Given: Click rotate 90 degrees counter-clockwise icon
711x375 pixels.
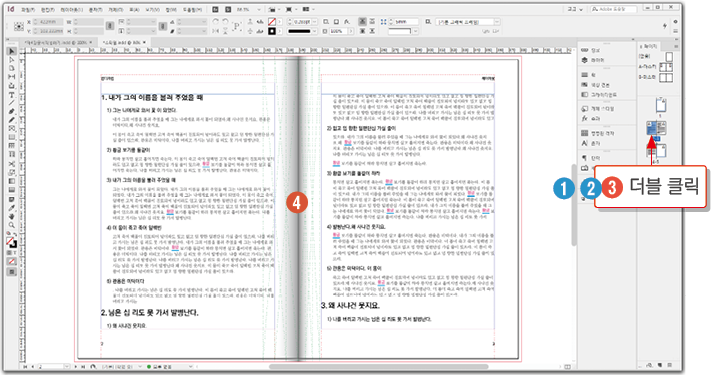Looking at the screenshot, I should point(225,22).
